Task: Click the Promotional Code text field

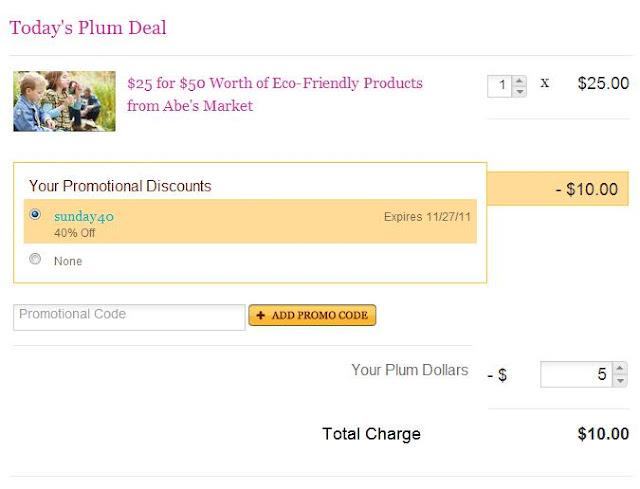Action: [x=129, y=316]
